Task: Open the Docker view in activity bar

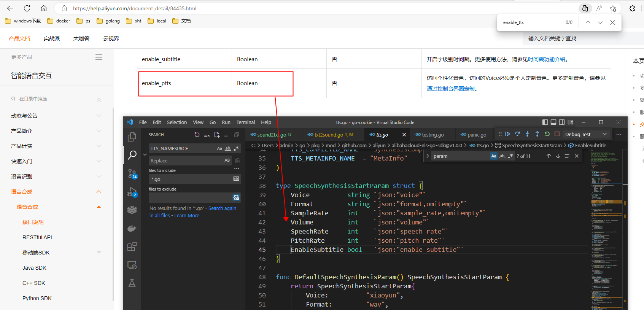Action: [x=132, y=228]
